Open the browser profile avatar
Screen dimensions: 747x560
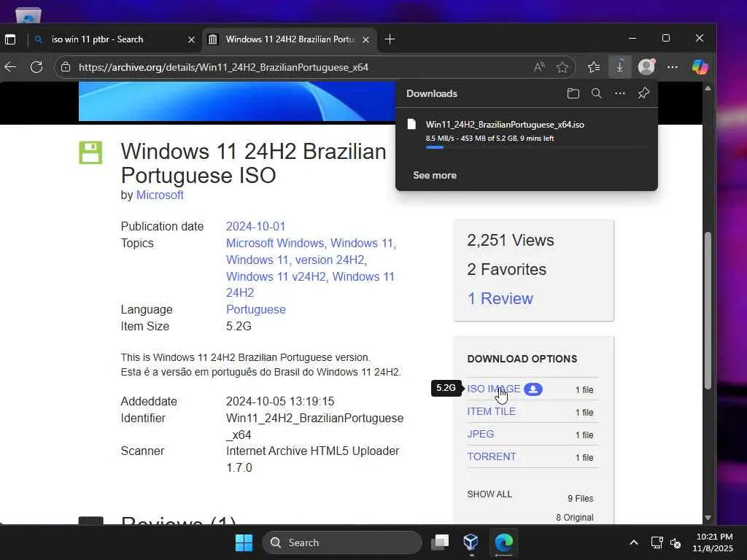(646, 66)
